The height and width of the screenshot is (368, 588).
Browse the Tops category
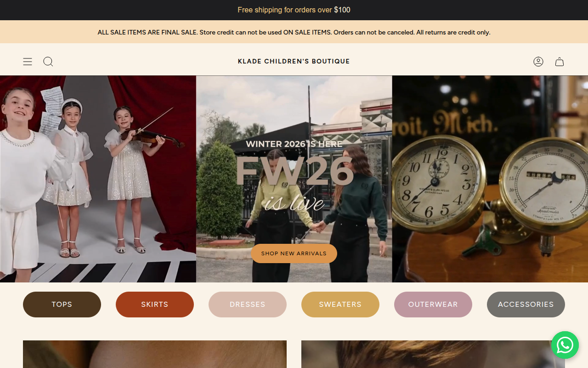(x=62, y=305)
